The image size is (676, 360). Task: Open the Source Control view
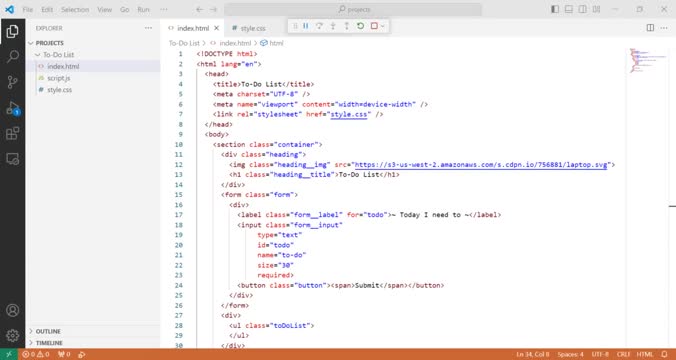pos(13,82)
